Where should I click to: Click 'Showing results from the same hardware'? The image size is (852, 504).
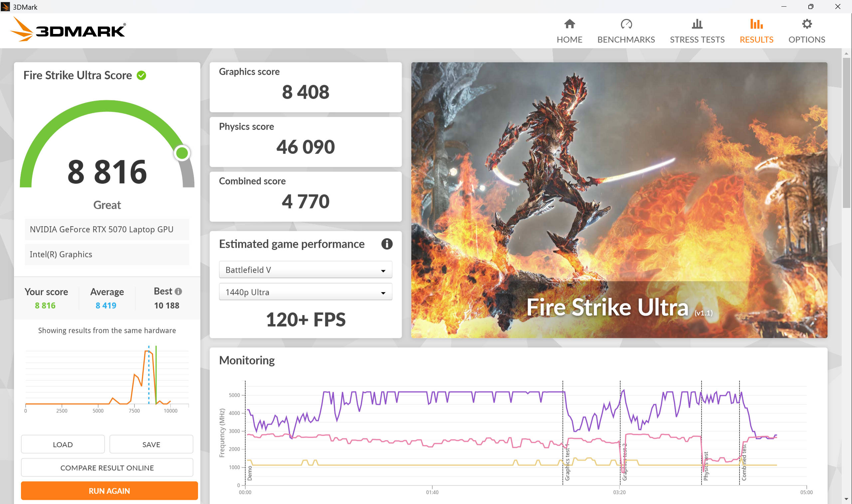click(107, 330)
